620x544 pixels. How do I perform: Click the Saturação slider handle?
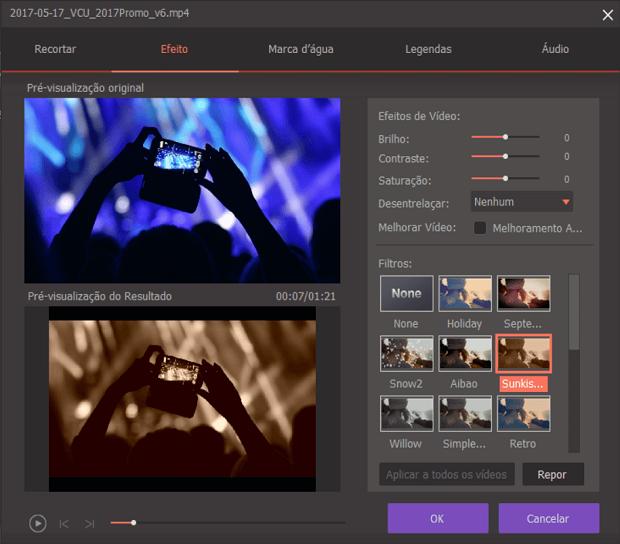tap(506, 179)
